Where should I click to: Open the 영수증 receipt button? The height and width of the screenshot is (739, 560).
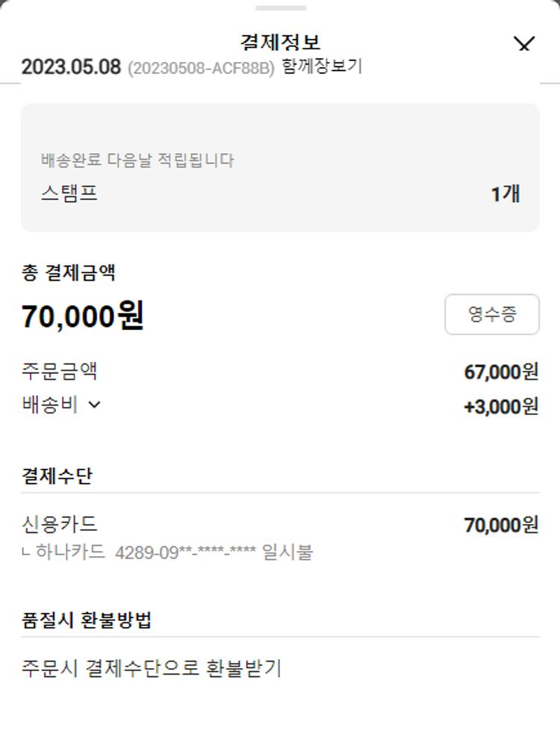coord(491,314)
